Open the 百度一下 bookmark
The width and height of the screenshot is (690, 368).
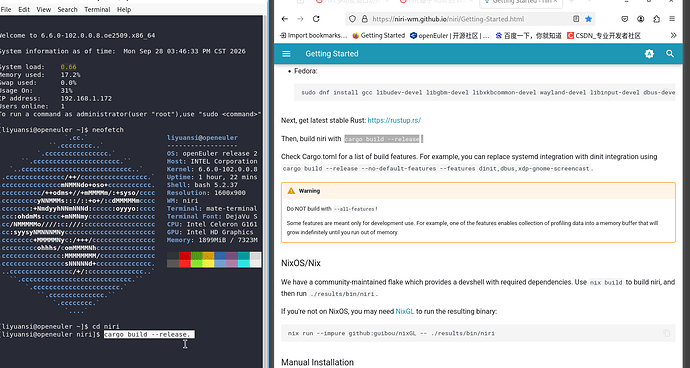pos(528,36)
